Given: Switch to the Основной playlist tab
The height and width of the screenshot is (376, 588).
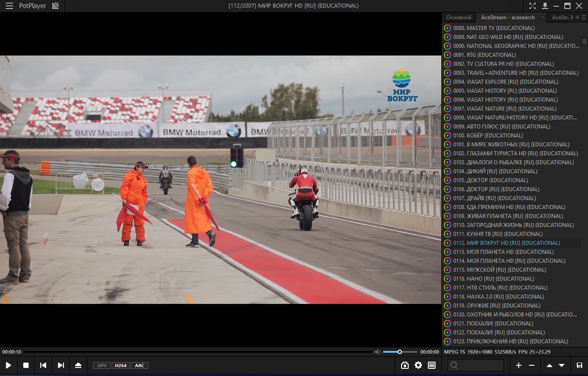Looking at the screenshot, I should [459, 17].
